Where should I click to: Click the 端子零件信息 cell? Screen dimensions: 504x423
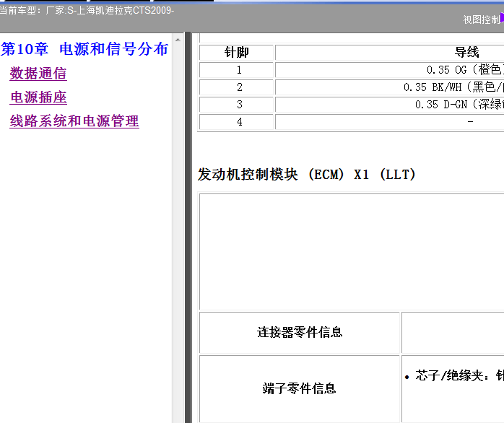(300, 388)
